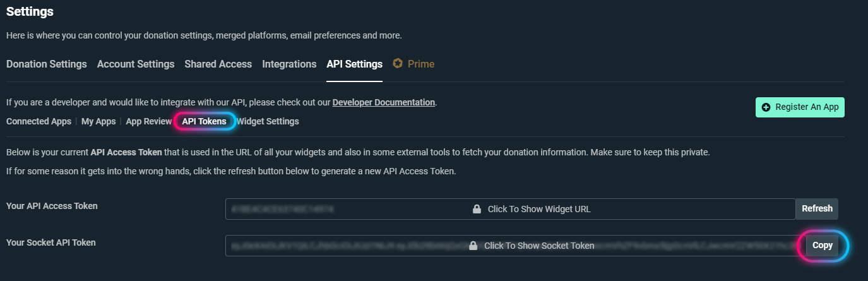Open the Connected Apps sub-section

click(39, 121)
